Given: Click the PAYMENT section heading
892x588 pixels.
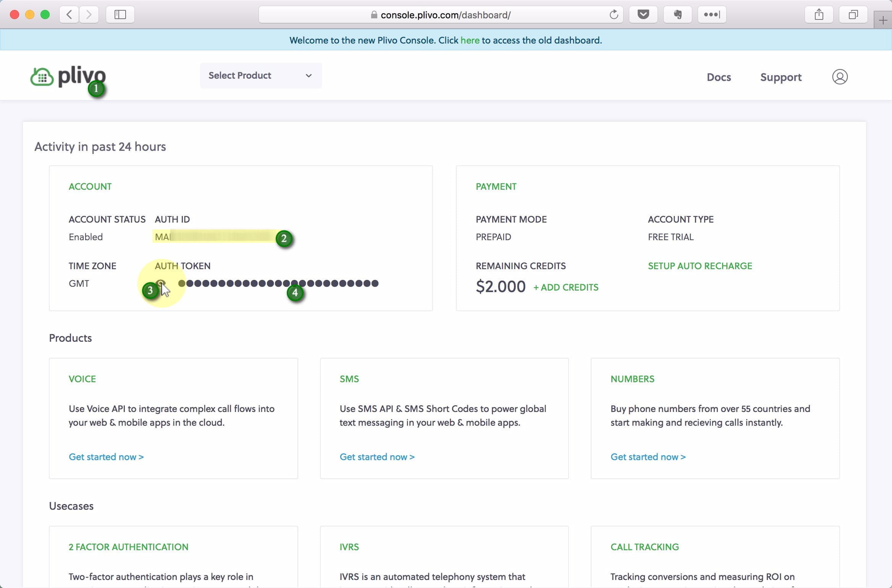Looking at the screenshot, I should pyautogui.click(x=496, y=186).
